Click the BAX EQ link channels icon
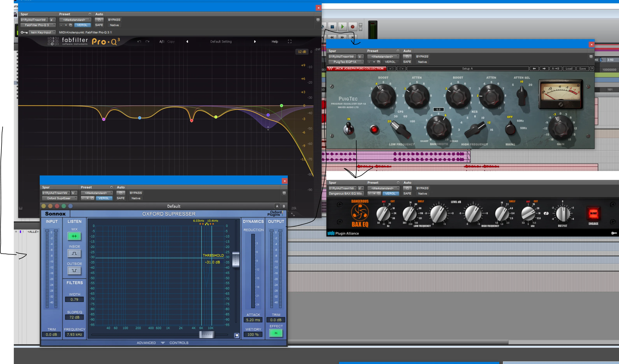Image resolution: width=619 pixels, height=364 pixels. pyautogui.click(x=546, y=213)
